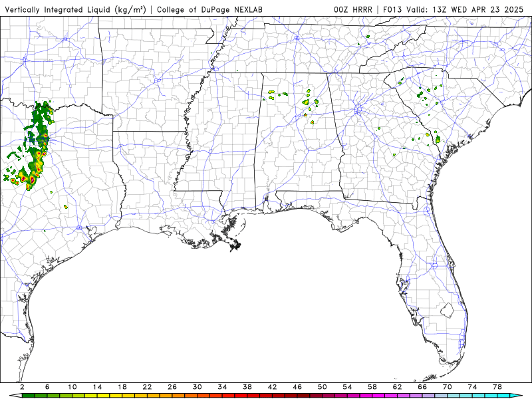The height and width of the screenshot is (399, 532).
Task: Click the color bar label '54'
Action: click(x=347, y=387)
